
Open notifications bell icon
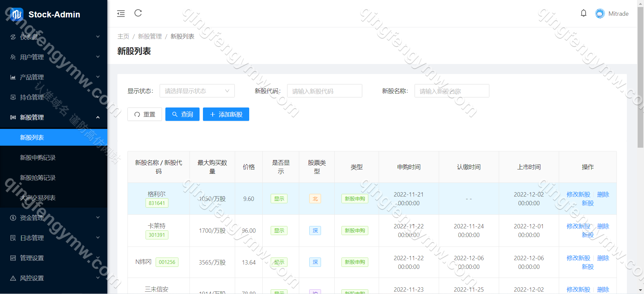[x=584, y=13]
